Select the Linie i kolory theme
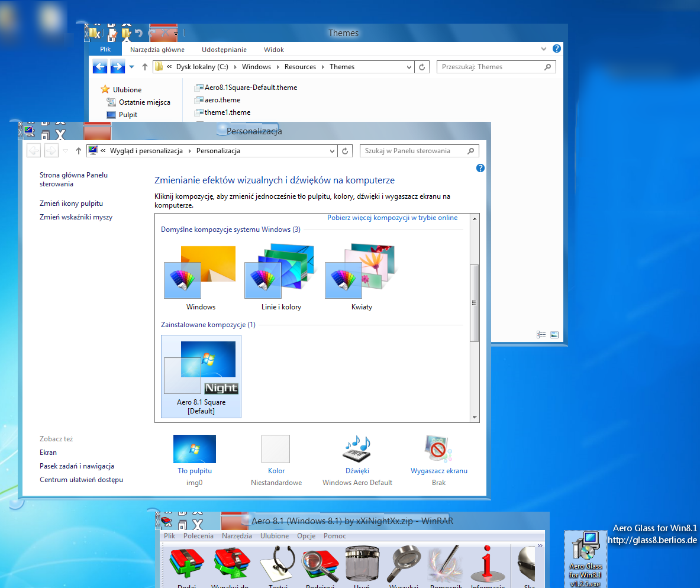The width and height of the screenshot is (700, 588). pyautogui.click(x=281, y=277)
